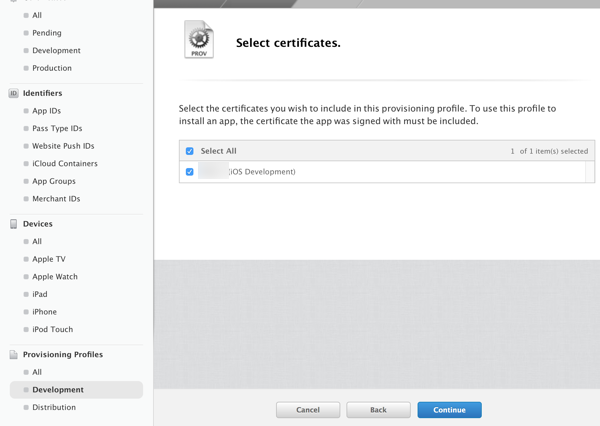The image size is (600, 426).
Task: Select iPhone devices list
Action: click(x=44, y=312)
